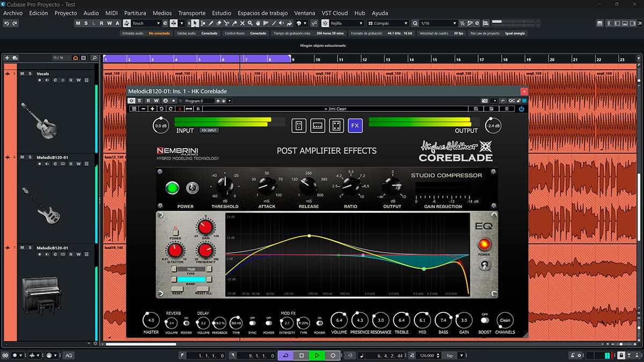Mute the Vocals track
644x362 pixels.
click(23, 73)
